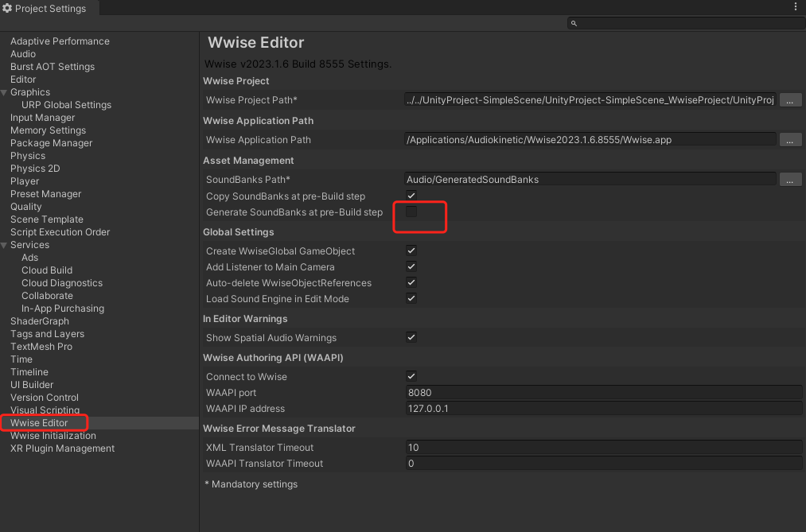The height and width of the screenshot is (532, 806).
Task: Select Timeline settings
Action: [29, 372]
